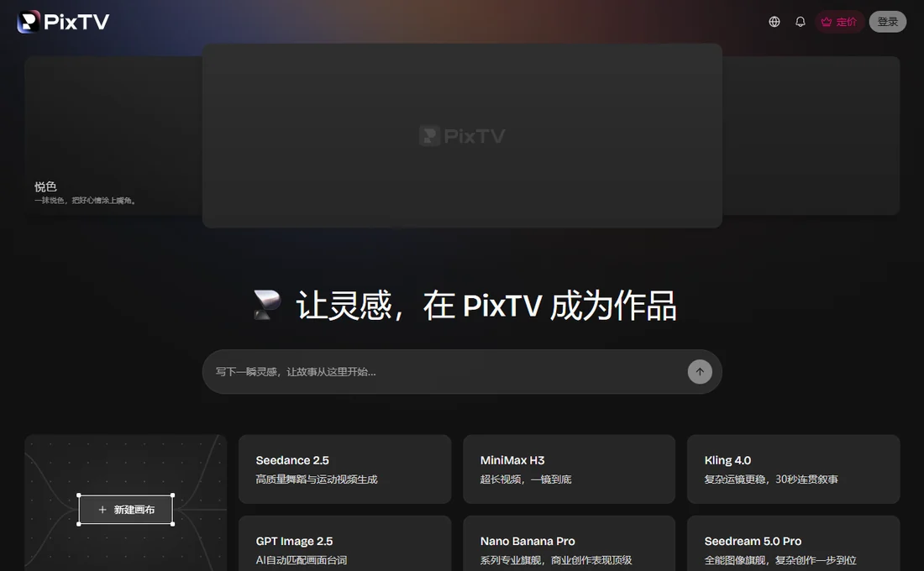Screen dimensions: 924x571
Task: Click the PixTV logo in header
Action: click(63, 22)
